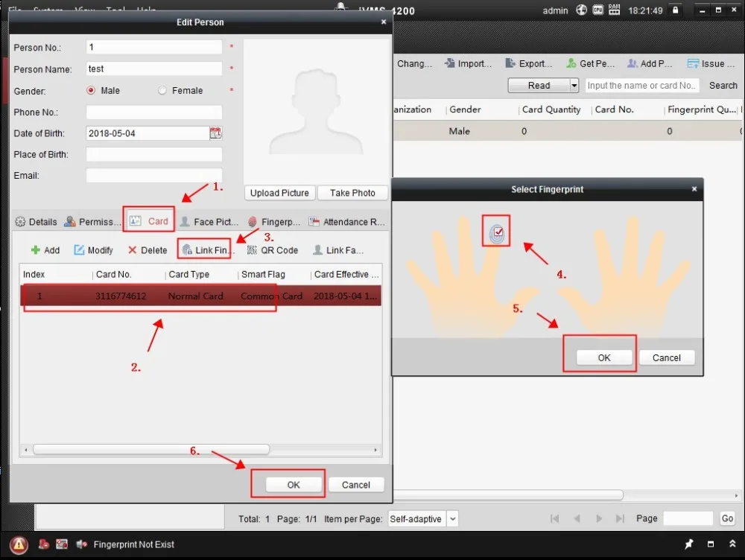Click the globe network icon near admin
This screenshot has height=560, width=745.
(x=581, y=10)
